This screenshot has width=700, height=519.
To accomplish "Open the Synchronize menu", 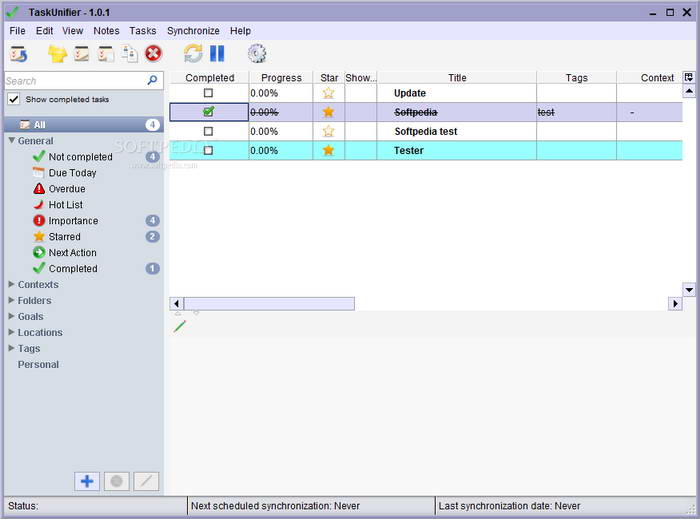I will click(x=193, y=31).
